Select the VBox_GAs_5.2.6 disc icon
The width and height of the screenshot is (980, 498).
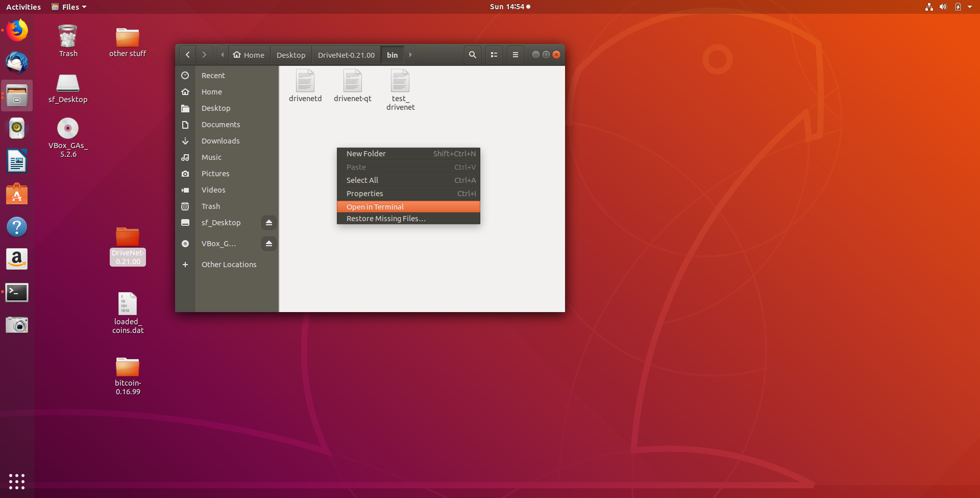pos(68,137)
